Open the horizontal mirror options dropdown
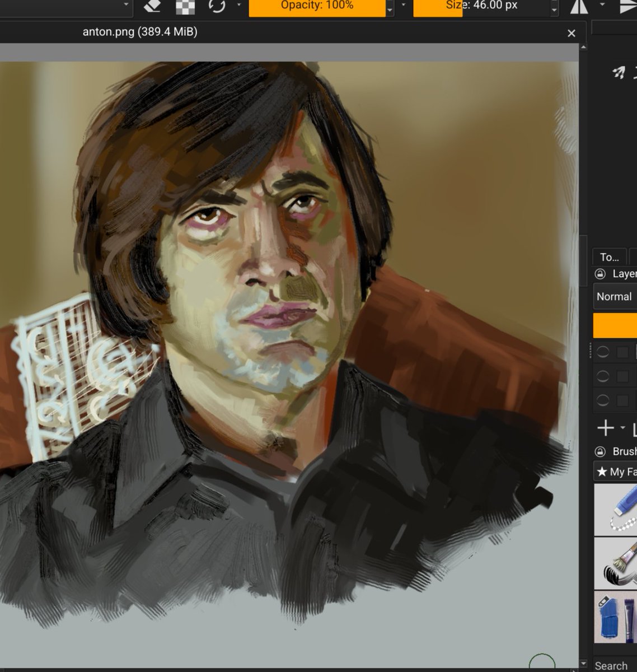This screenshot has height=672, width=637. (602, 5)
